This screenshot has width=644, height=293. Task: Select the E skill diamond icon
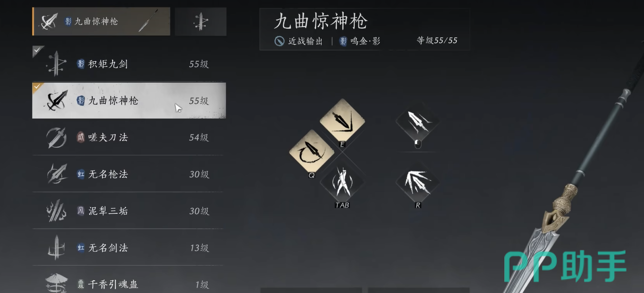click(x=342, y=121)
